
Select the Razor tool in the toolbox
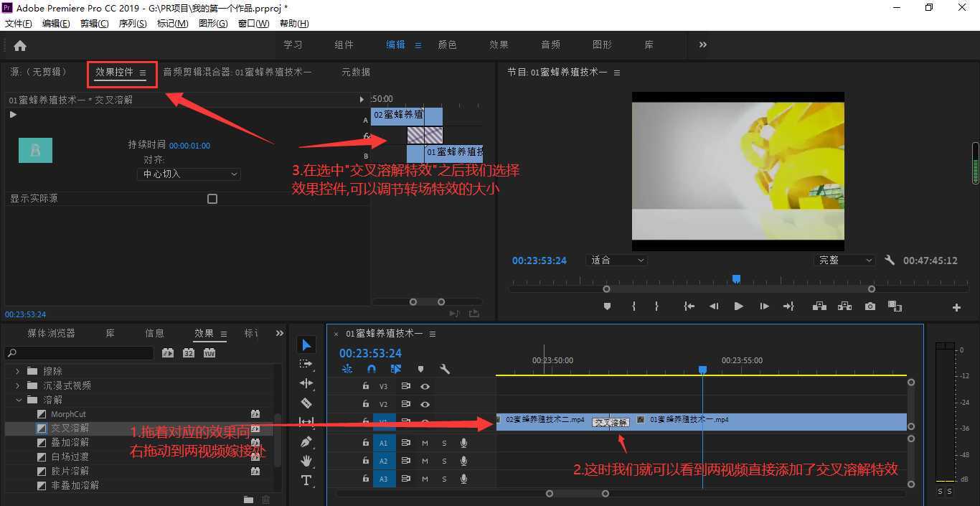click(306, 403)
